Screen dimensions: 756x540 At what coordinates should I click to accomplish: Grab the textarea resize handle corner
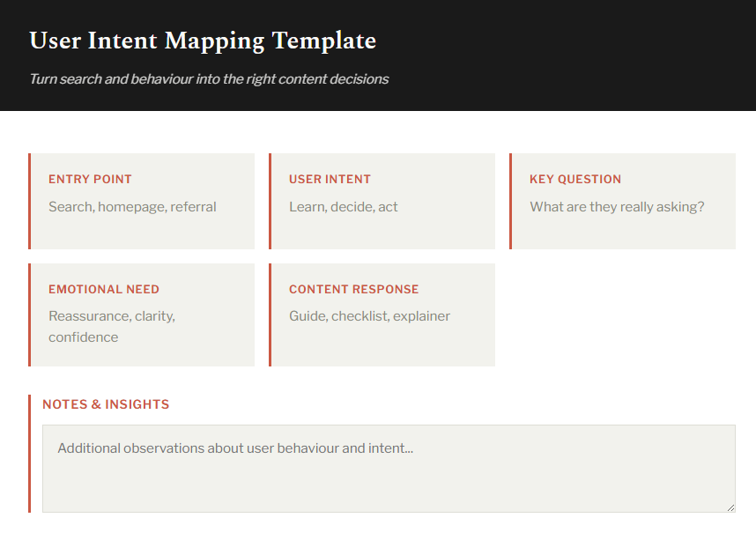point(730,507)
